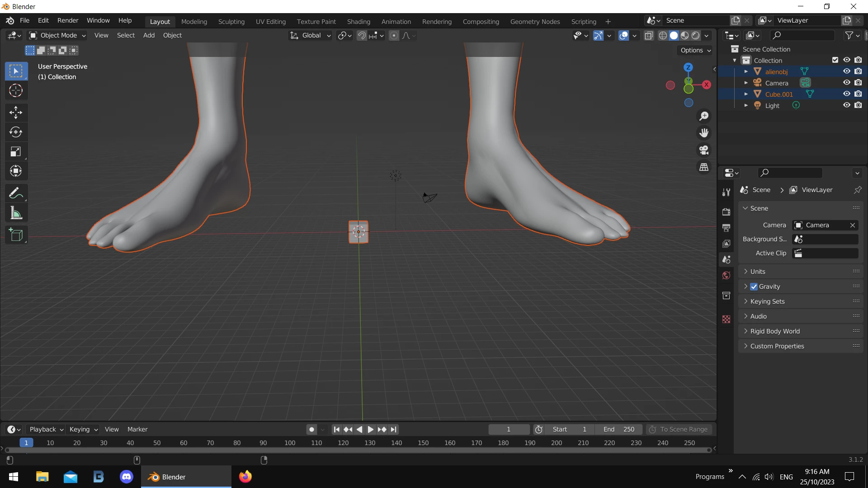The width and height of the screenshot is (868, 488).
Task: Expand the Cube.001 tree item
Action: point(746,94)
